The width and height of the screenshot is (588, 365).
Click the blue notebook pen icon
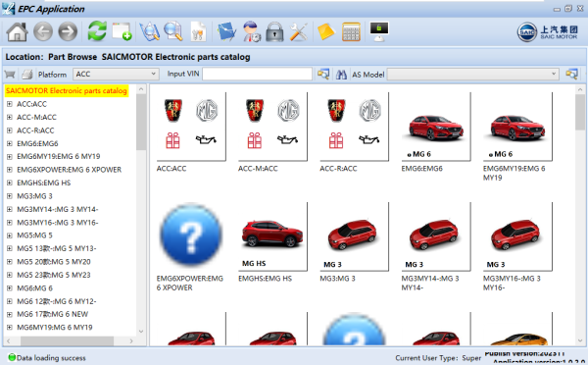coord(226,31)
